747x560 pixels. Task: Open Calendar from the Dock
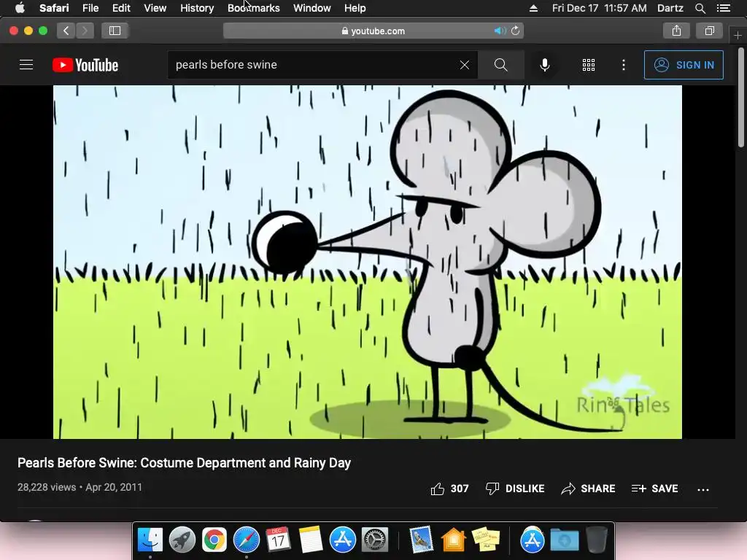click(x=278, y=540)
